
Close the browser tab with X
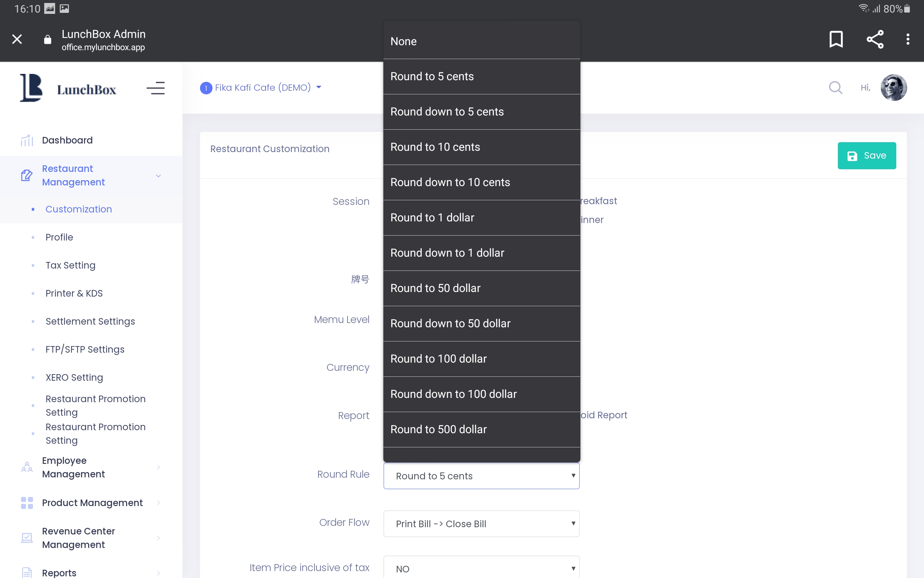pos(17,39)
